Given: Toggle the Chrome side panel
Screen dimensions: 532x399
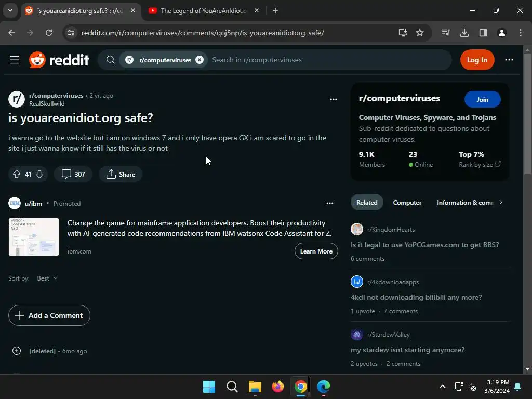Looking at the screenshot, I should tap(483, 33).
